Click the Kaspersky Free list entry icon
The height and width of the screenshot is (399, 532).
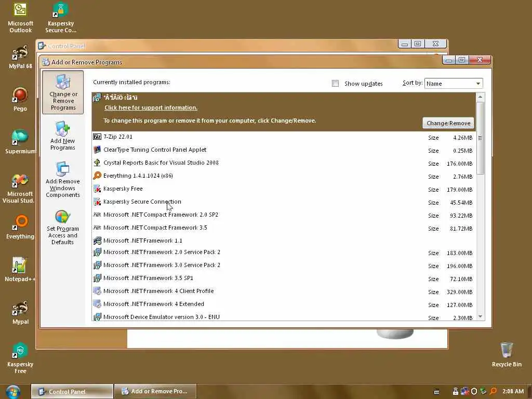tap(97, 189)
